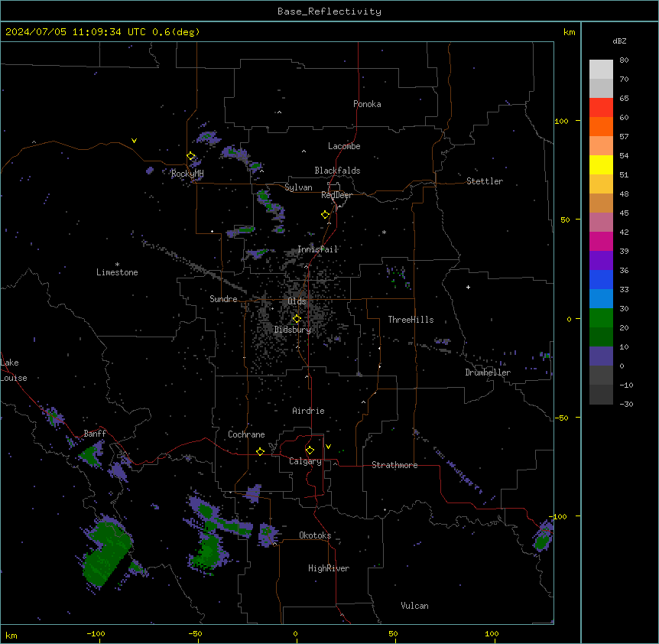Click the ThreeHills label
Image resolution: width=659 pixels, height=644 pixels.
point(411,320)
